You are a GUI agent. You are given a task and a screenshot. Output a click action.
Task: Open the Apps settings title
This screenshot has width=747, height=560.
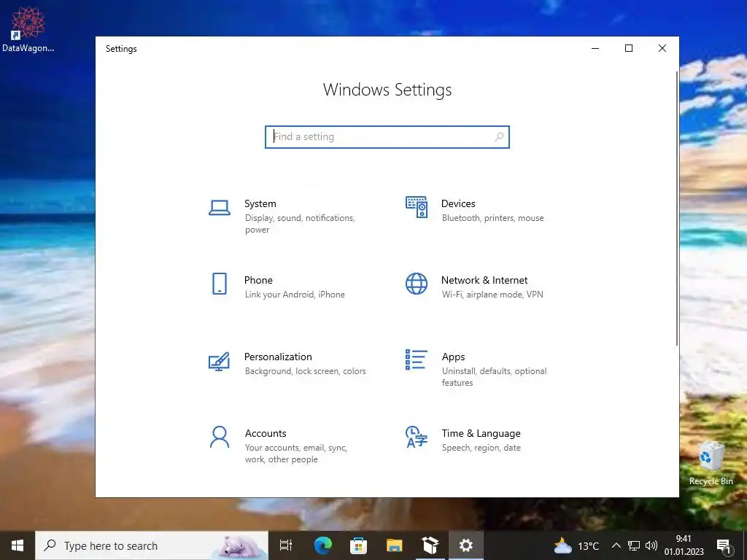click(x=453, y=357)
